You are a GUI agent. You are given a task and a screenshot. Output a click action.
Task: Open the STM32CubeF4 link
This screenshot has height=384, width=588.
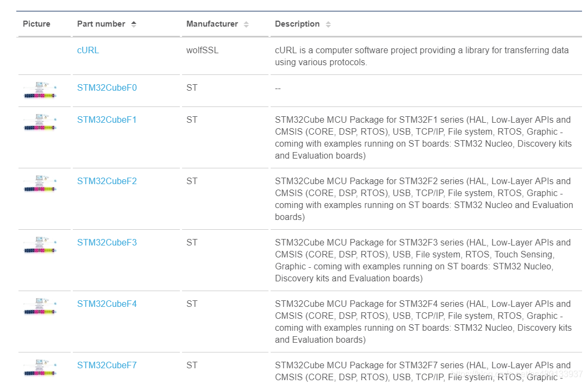pyautogui.click(x=107, y=304)
